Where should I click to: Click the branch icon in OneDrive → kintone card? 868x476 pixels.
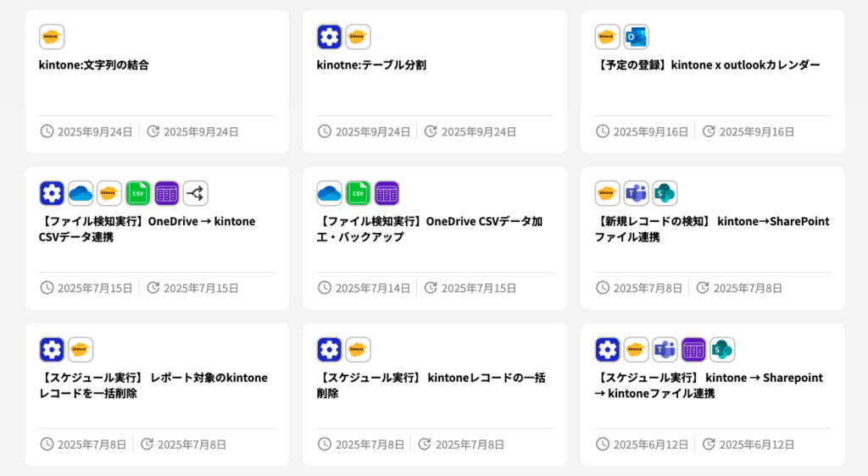[195, 193]
